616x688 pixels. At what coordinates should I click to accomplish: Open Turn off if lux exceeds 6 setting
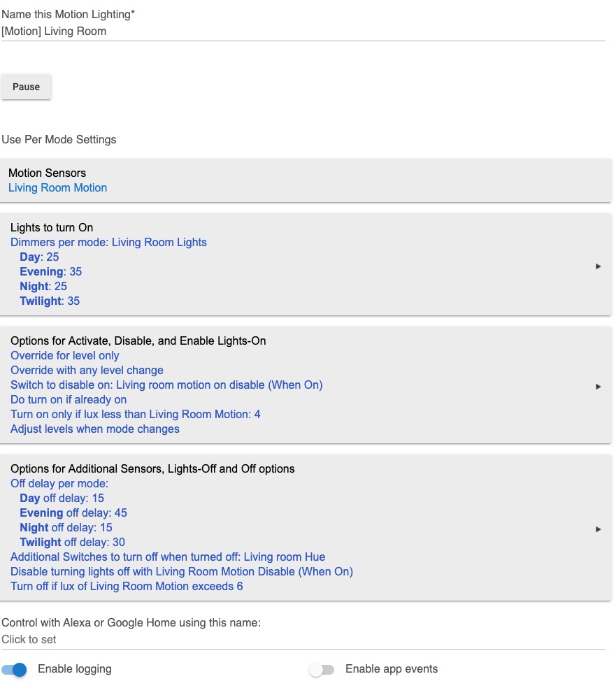click(x=127, y=586)
